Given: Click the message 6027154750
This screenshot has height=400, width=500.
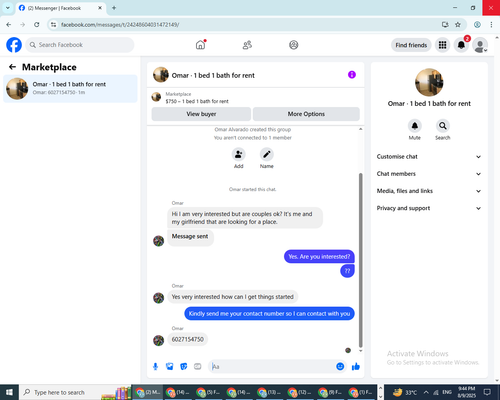Looking at the screenshot, I should tap(187, 339).
